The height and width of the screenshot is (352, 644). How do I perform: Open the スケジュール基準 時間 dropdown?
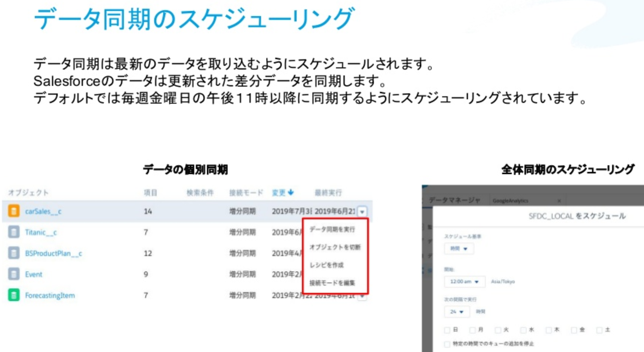[459, 249]
